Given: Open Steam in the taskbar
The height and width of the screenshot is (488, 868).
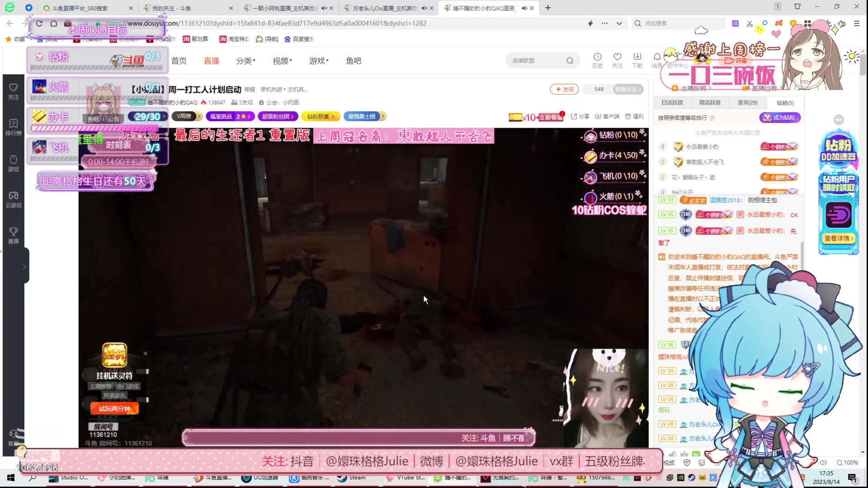Looking at the screenshot, I should click(x=352, y=478).
